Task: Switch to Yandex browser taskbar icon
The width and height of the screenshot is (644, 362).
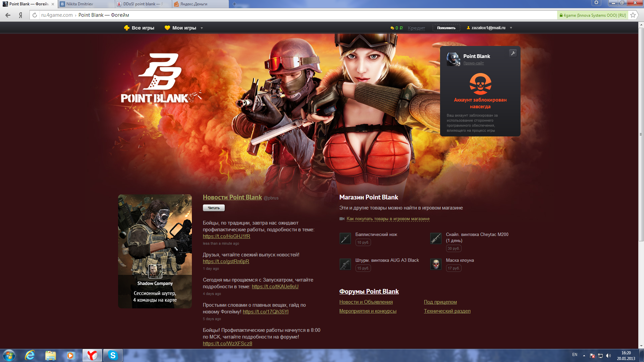Action: (x=92, y=355)
